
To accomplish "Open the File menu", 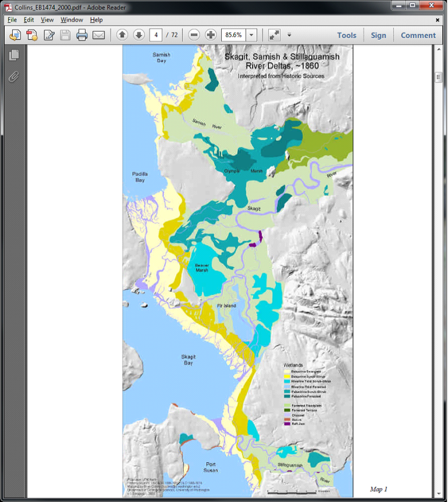I will pos(12,20).
